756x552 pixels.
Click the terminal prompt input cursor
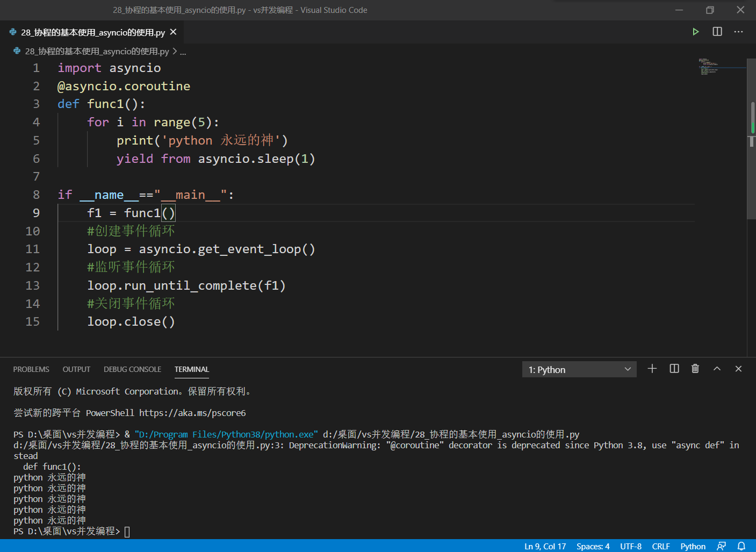point(127,532)
